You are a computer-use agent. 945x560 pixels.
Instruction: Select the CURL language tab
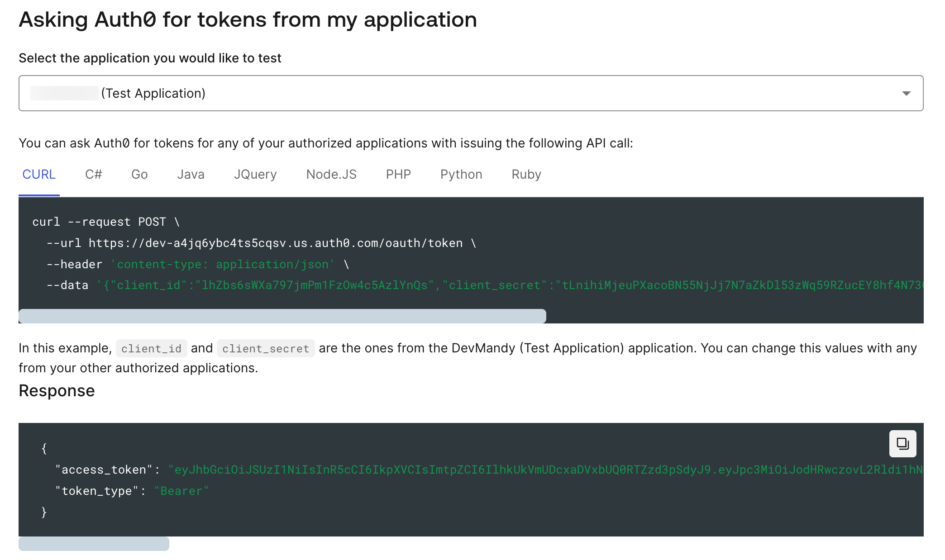38,174
